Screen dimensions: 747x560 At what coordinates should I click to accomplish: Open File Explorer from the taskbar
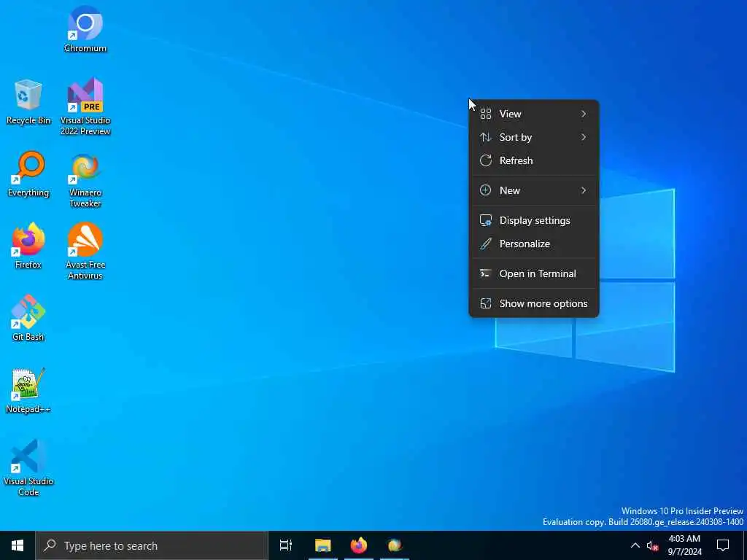coord(322,545)
